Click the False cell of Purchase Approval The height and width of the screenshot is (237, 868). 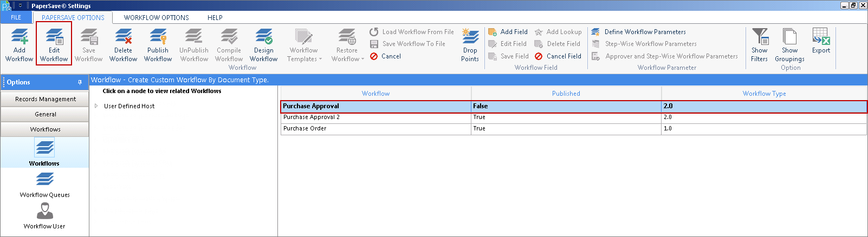566,106
